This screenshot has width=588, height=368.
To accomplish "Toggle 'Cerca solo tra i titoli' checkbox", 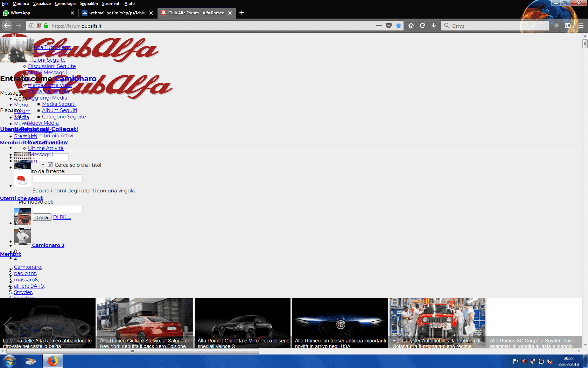I will tap(50, 165).
